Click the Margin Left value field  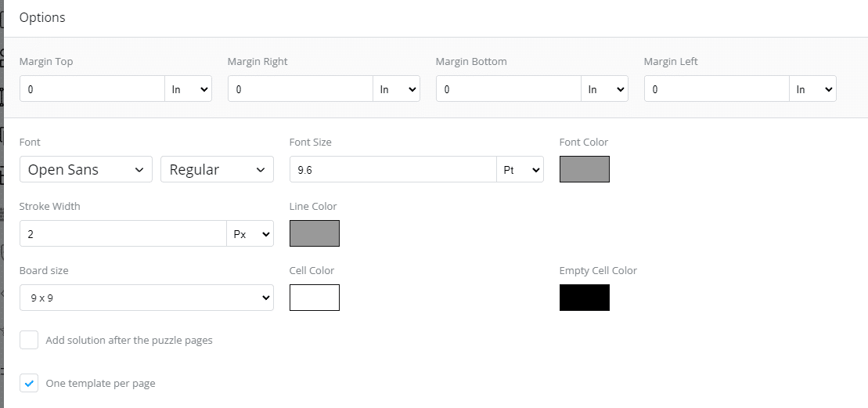tap(717, 88)
